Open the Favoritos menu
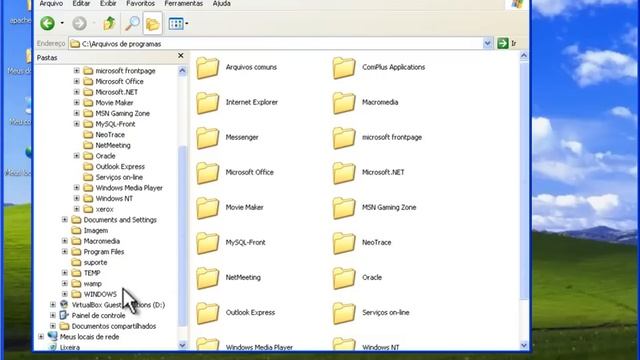The height and width of the screenshot is (360, 640). (x=140, y=4)
